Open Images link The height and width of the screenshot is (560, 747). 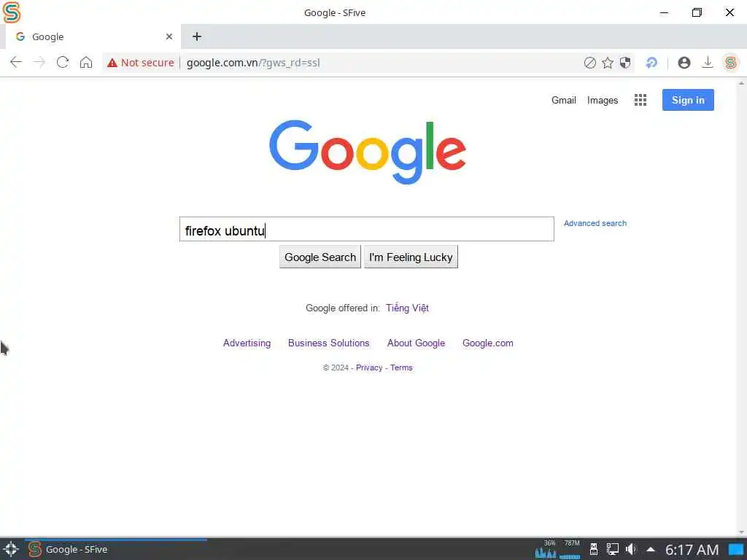(602, 100)
